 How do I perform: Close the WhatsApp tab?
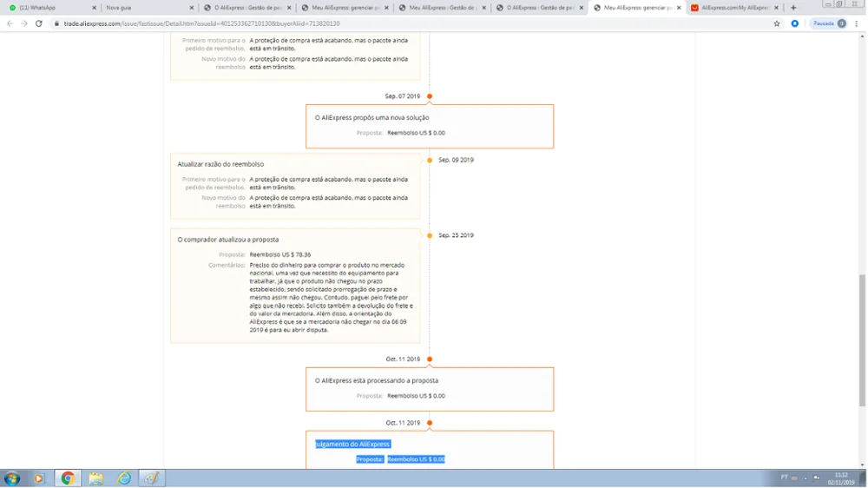(x=94, y=8)
